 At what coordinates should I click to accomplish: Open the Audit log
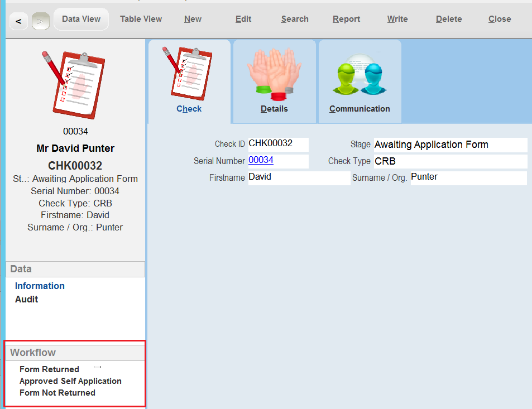click(26, 299)
